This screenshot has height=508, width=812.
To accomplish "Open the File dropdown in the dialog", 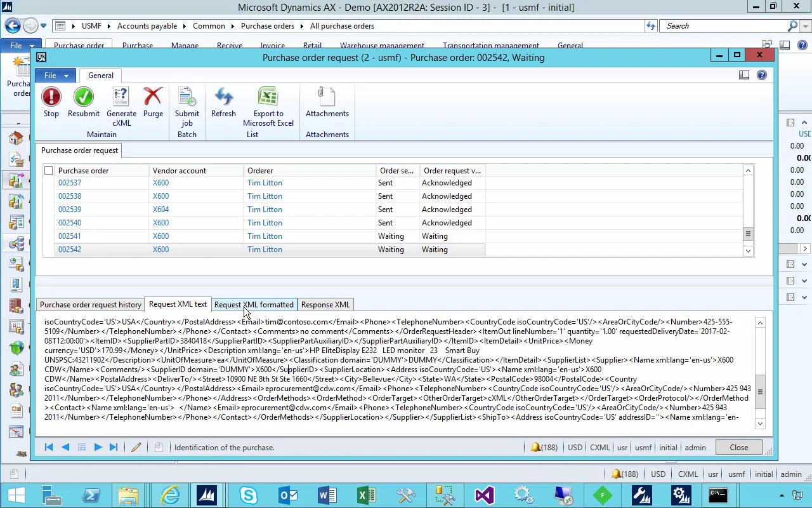I will (56, 76).
